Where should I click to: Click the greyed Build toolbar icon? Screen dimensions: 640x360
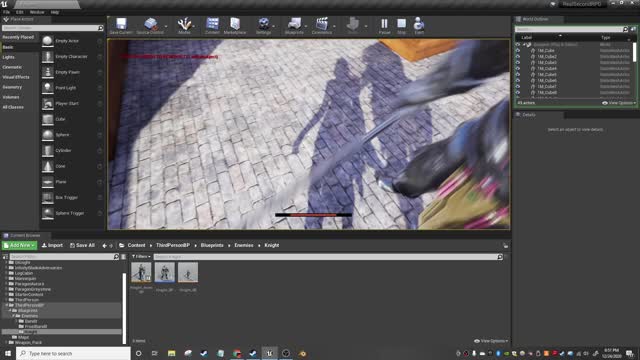point(353,26)
